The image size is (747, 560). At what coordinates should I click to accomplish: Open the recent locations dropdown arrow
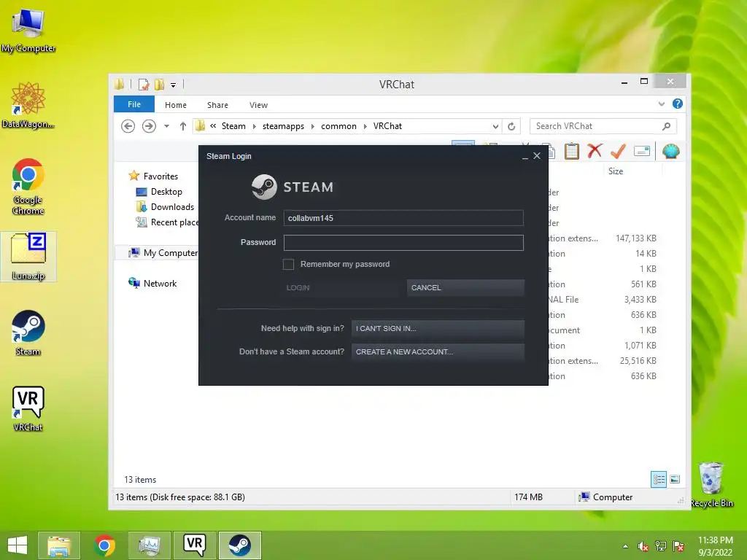pyautogui.click(x=166, y=126)
